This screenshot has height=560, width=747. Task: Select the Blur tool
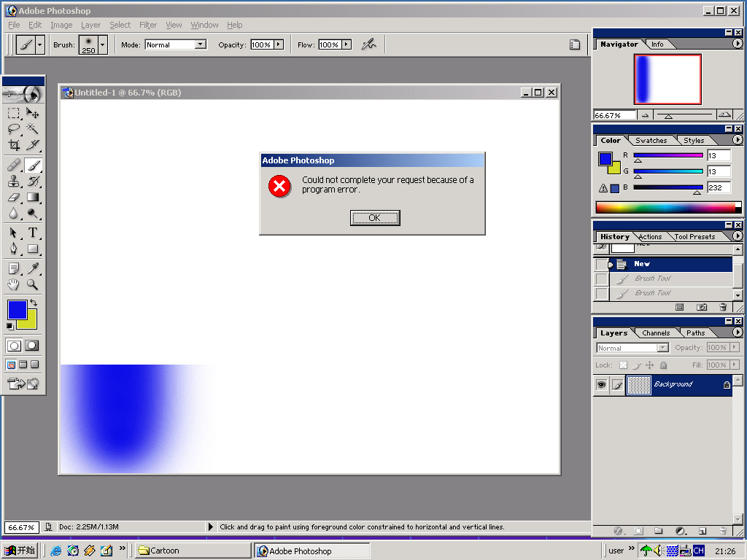13,214
